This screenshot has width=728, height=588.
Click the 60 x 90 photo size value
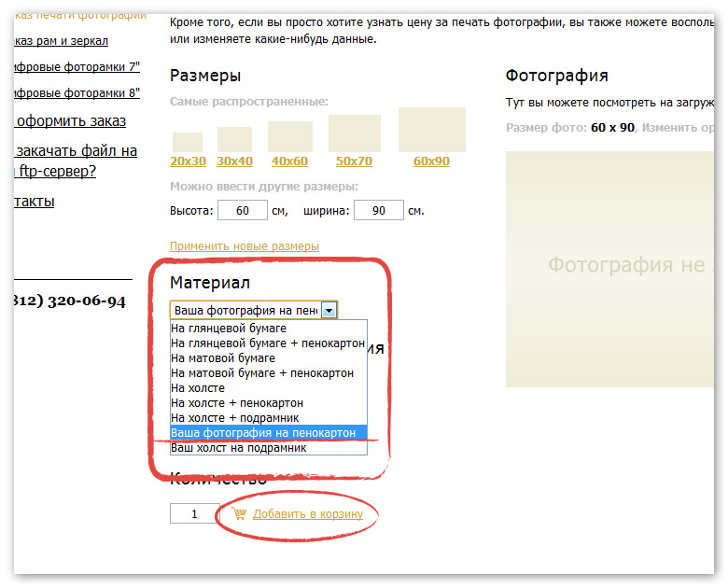612,127
